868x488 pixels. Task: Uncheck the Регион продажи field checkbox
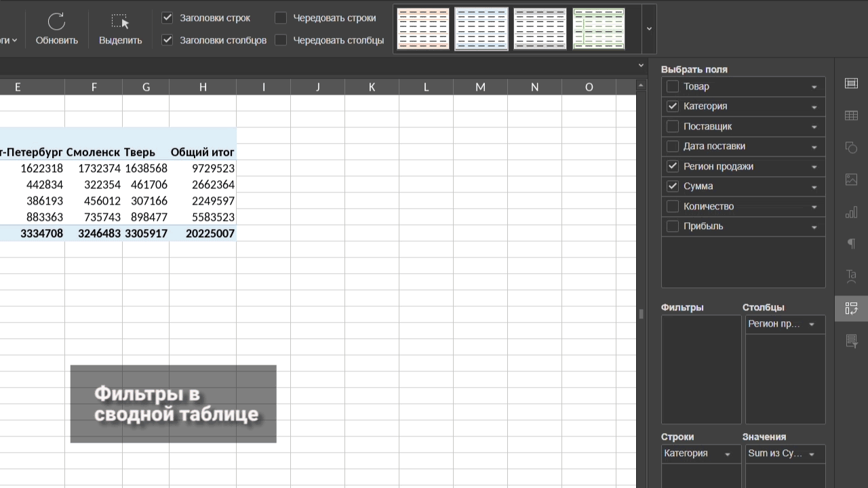673,166
